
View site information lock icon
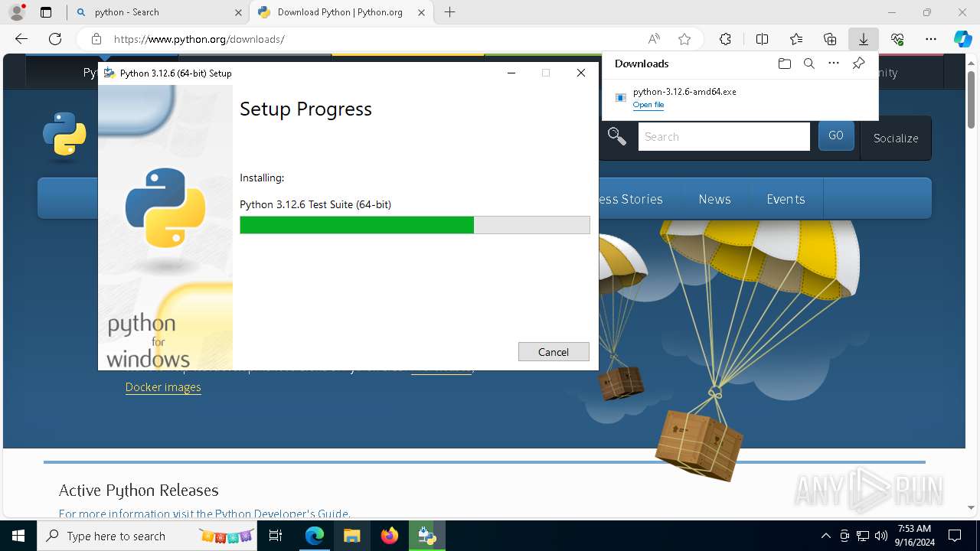96,39
